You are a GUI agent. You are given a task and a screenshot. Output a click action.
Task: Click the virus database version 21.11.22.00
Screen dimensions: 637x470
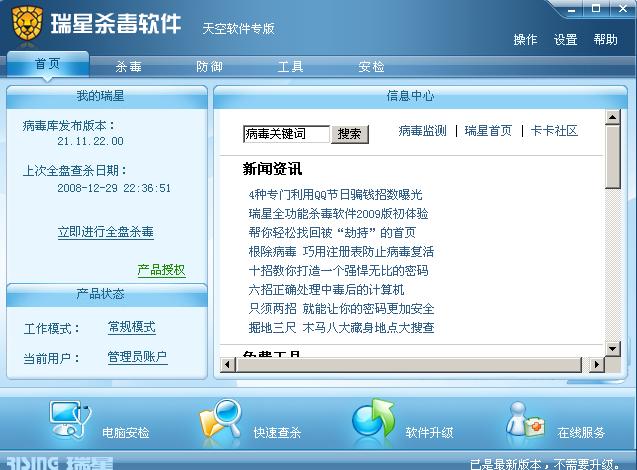(90, 141)
